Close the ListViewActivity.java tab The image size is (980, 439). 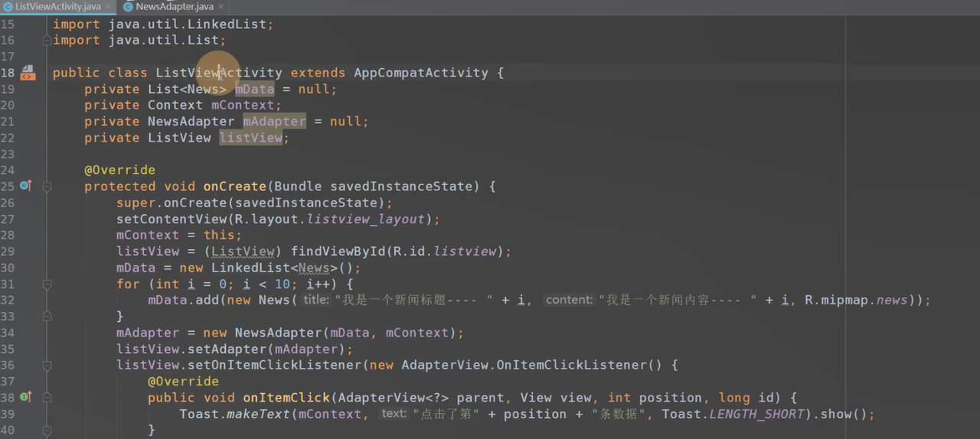(x=108, y=6)
